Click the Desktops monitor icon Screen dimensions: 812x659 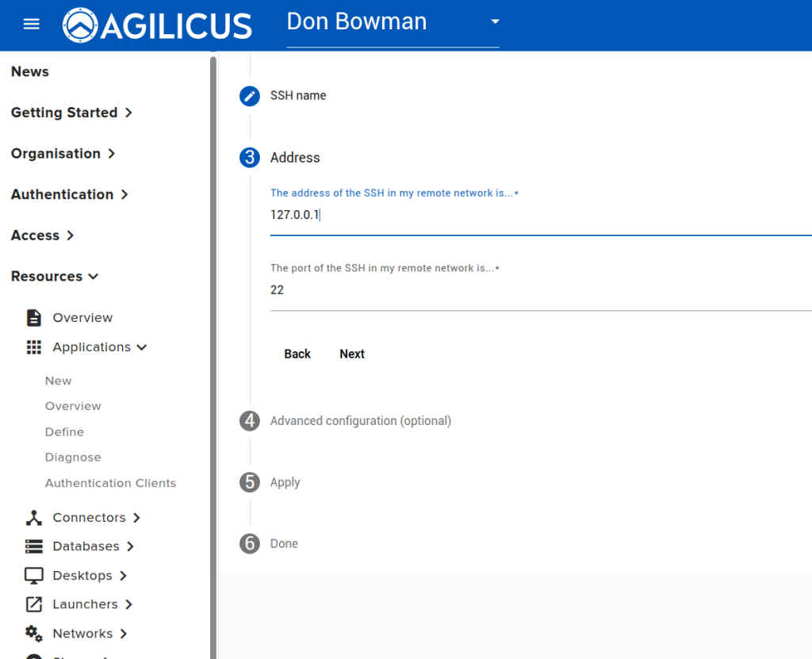point(34,576)
